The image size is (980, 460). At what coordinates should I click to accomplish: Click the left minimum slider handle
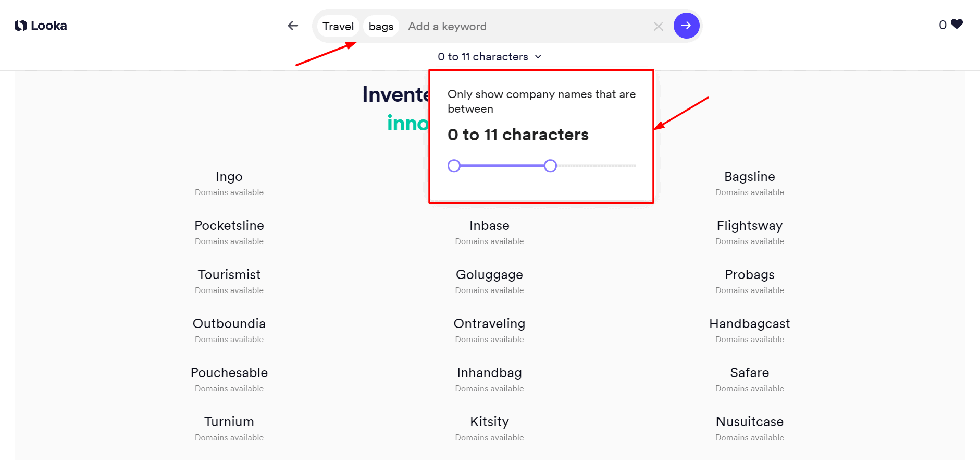pos(454,166)
